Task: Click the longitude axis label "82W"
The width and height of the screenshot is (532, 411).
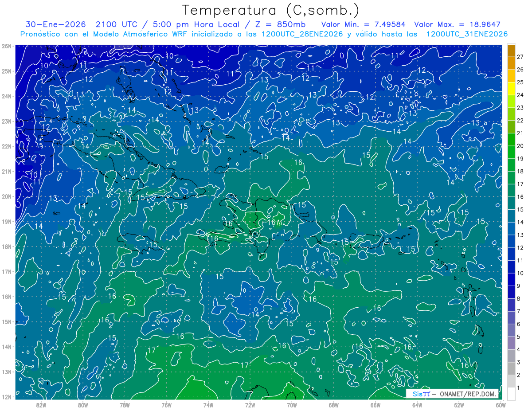Action: 41,405
